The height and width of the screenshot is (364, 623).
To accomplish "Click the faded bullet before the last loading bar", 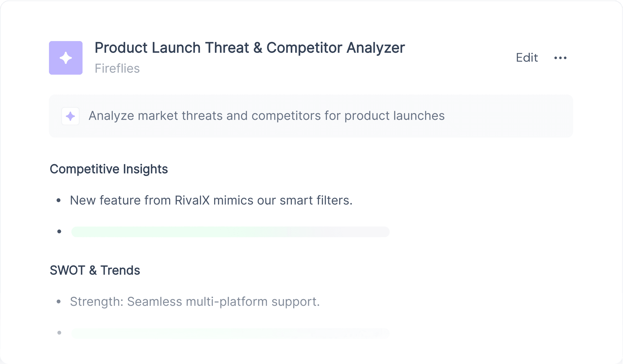I will point(59,333).
